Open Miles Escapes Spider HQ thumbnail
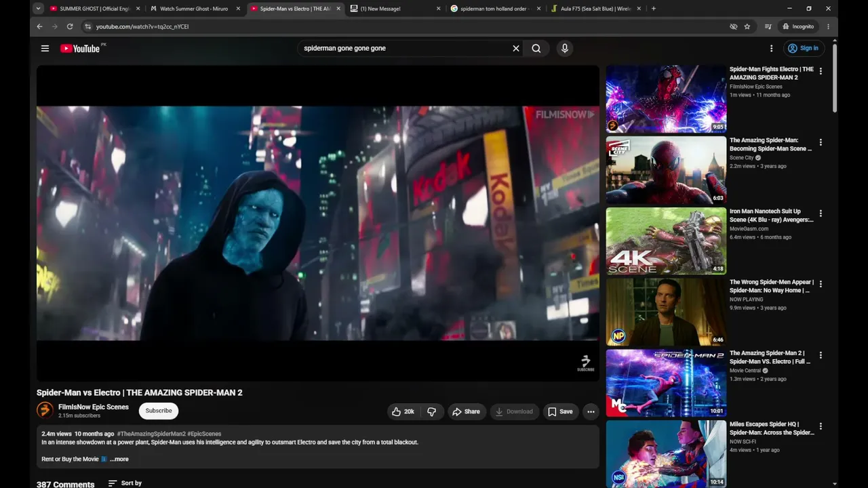The height and width of the screenshot is (488, 868). 666,453
